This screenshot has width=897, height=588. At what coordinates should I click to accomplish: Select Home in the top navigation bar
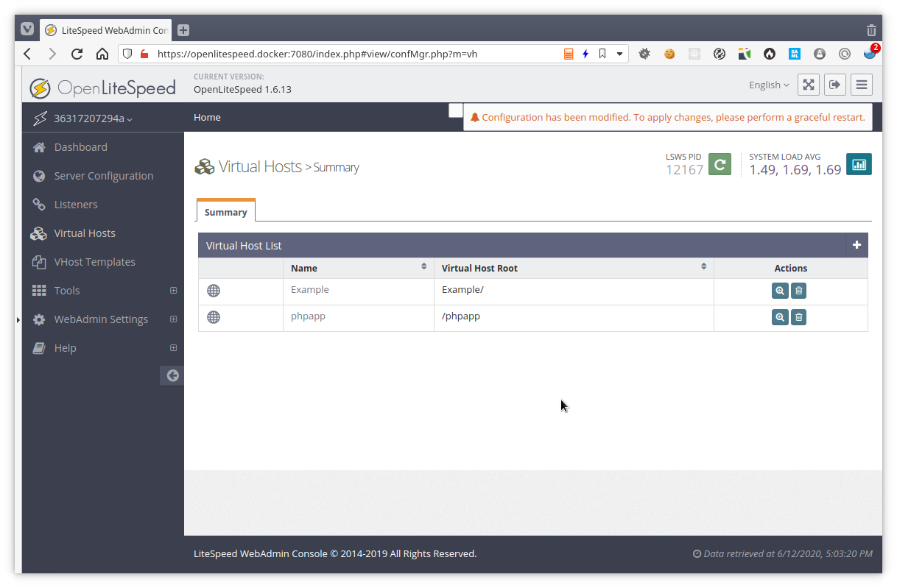(207, 117)
